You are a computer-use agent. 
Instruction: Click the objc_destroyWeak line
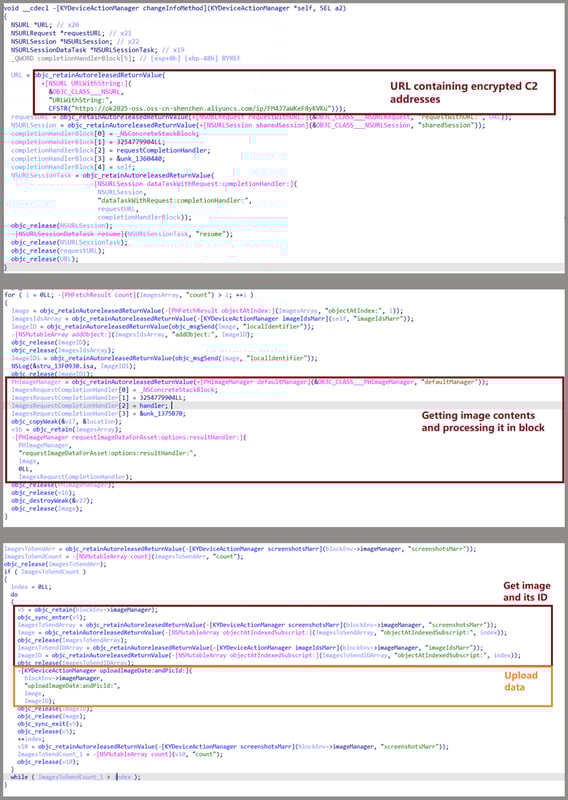tap(52, 501)
